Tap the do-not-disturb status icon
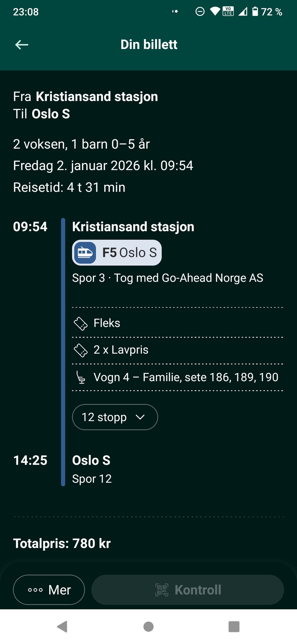The image size is (297, 644). 200,11
